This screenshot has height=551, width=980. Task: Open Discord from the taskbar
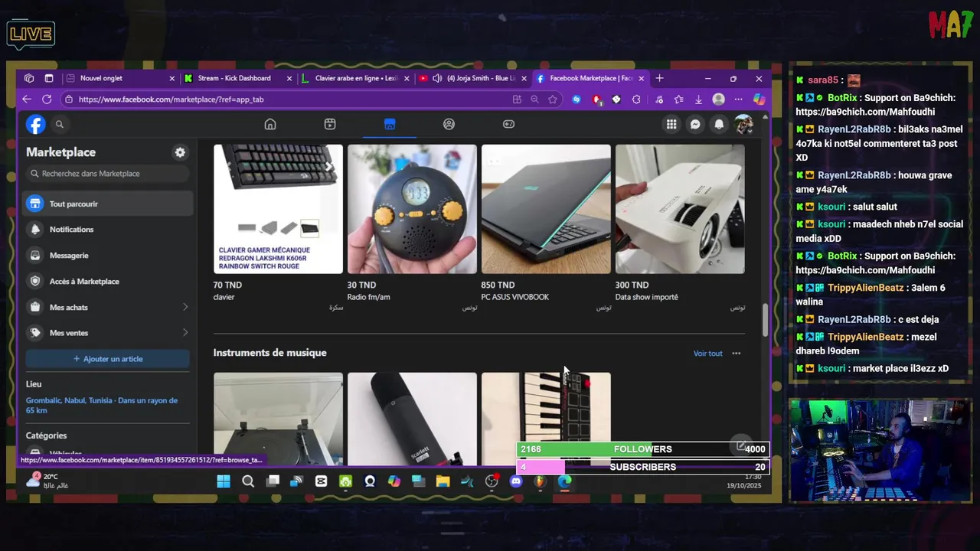pos(516,481)
